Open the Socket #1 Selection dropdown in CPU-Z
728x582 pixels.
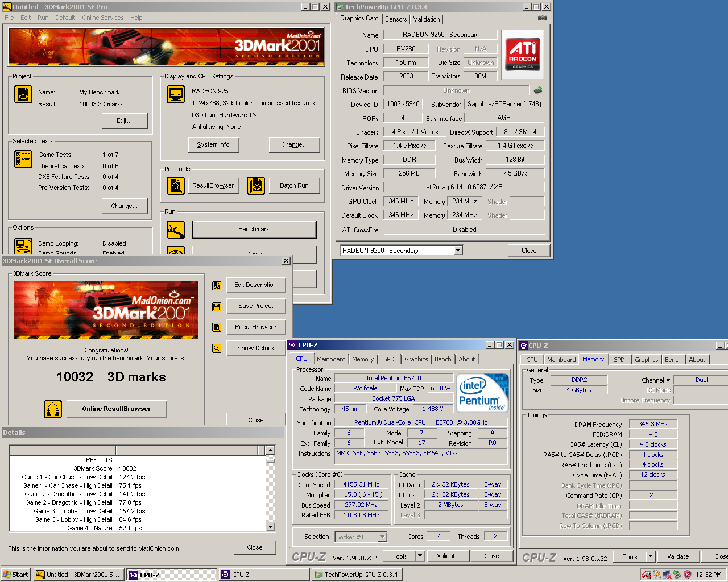point(383,537)
